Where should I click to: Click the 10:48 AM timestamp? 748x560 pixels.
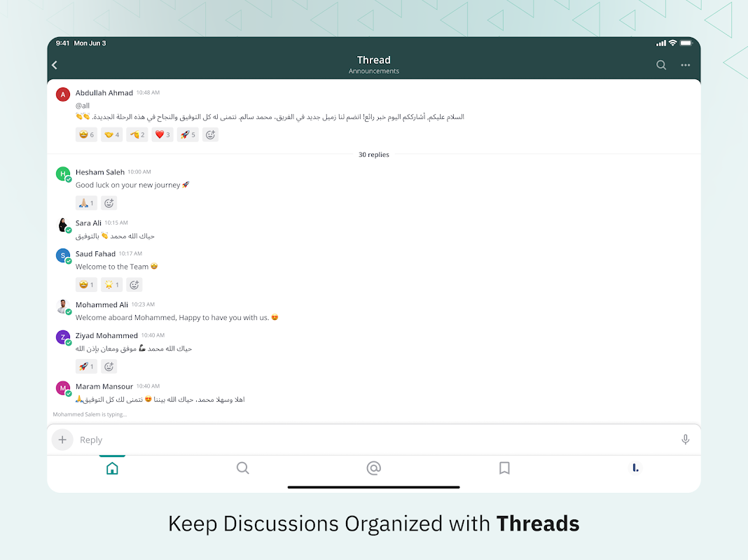click(148, 92)
